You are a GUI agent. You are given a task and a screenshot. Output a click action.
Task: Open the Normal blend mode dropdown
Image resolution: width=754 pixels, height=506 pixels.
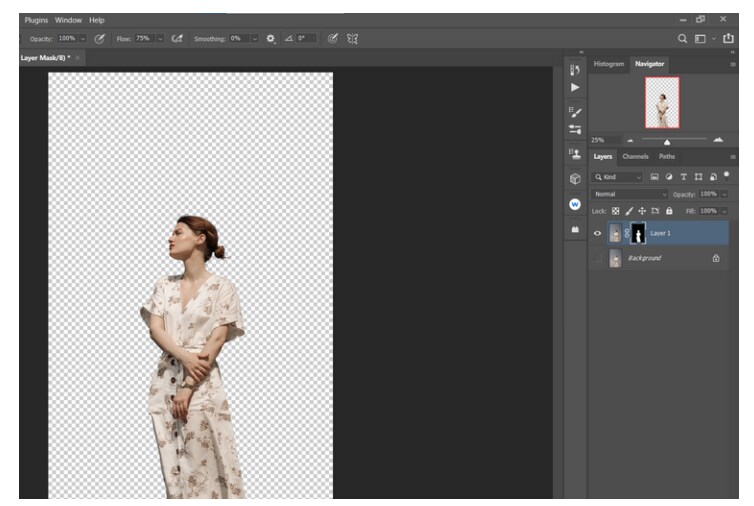point(630,194)
